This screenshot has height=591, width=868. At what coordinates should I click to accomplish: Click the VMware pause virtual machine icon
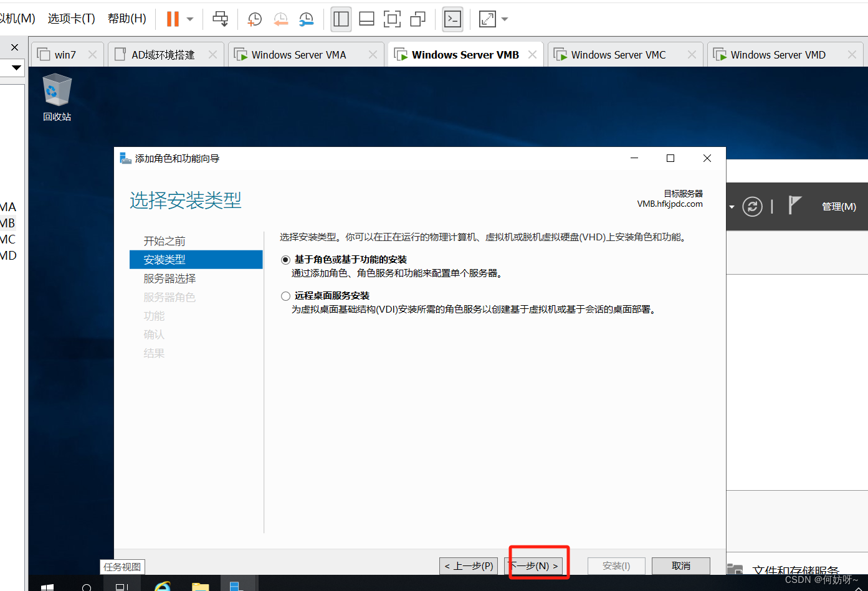point(173,19)
